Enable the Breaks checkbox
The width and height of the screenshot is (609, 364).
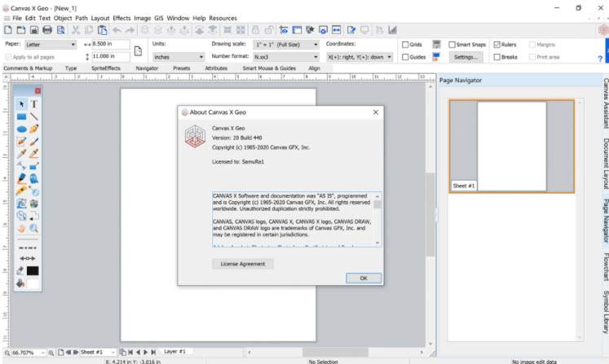click(496, 57)
